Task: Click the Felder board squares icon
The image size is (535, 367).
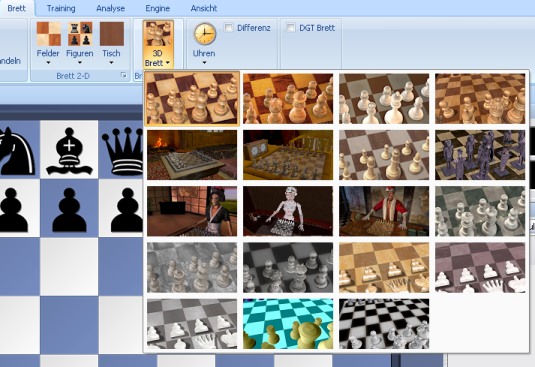Action: click(48, 34)
